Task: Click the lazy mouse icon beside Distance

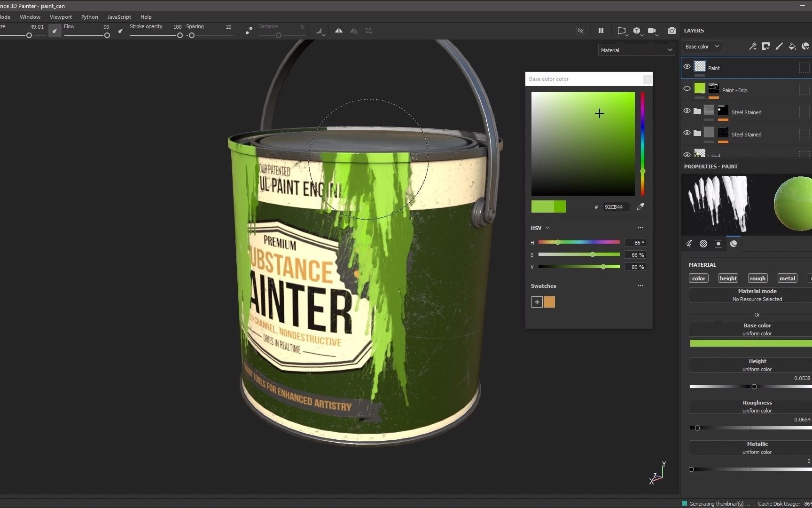Action: coord(249,31)
